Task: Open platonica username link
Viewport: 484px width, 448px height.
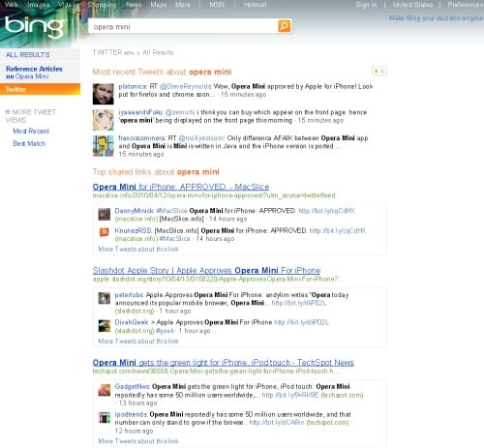Action: tap(133, 86)
